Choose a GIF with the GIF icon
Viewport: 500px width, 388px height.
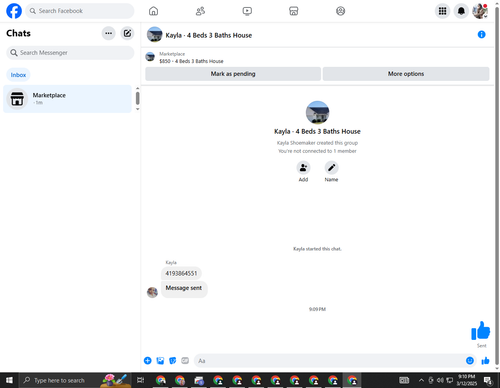coord(185,360)
